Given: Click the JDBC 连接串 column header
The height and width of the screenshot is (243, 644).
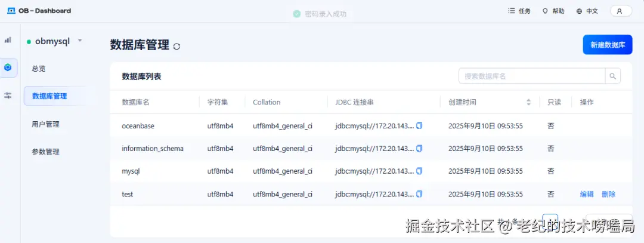Looking at the screenshot, I should [354, 102].
